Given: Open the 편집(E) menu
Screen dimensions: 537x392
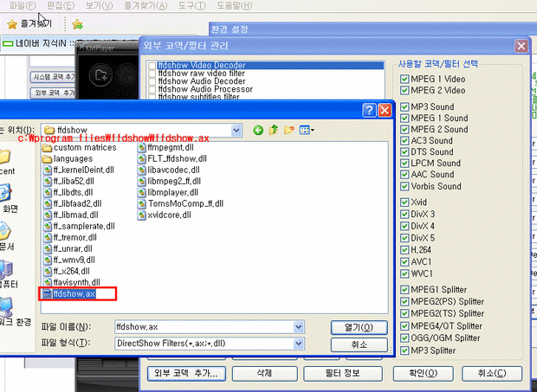Looking at the screenshot, I should [61, 5].
